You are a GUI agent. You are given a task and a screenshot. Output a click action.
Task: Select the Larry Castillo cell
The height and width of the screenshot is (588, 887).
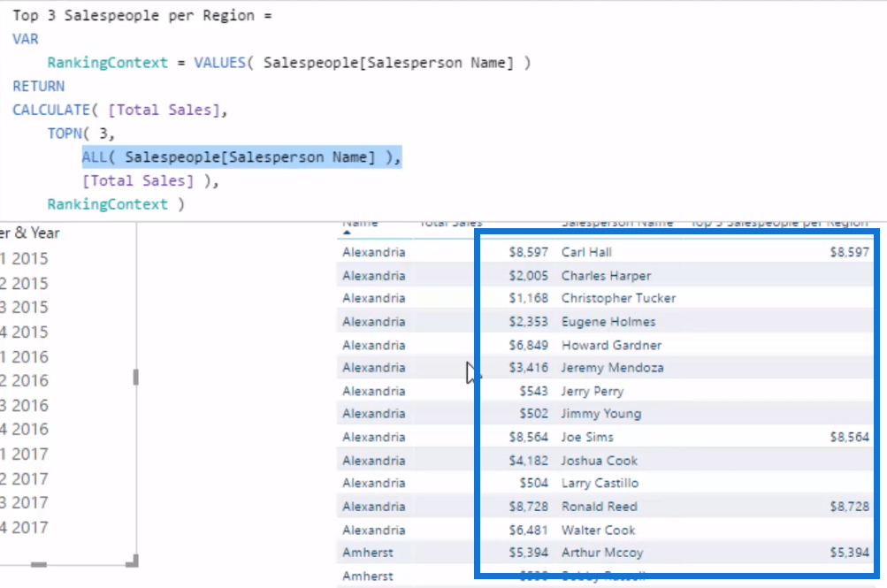(600, 484)
